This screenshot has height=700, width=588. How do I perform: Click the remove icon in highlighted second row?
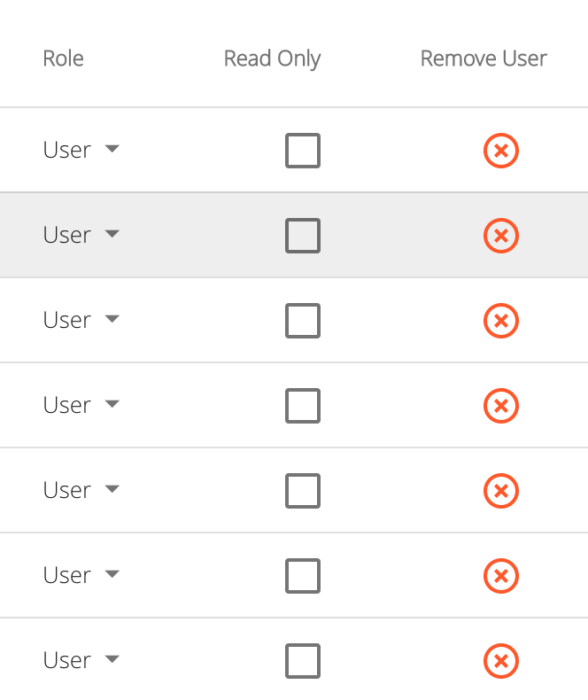pyautogui.click(x=501, y=236)
